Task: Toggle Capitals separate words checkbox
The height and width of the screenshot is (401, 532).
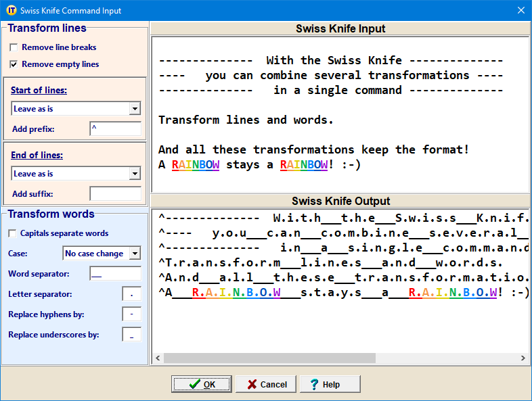Action: 13,234
